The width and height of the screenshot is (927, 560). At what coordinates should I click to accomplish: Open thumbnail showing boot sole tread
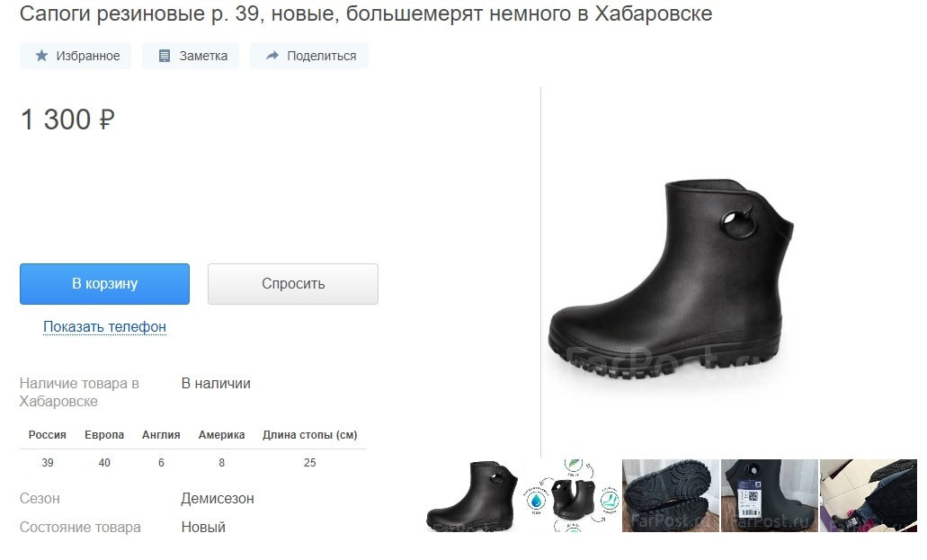pos(671,495)
